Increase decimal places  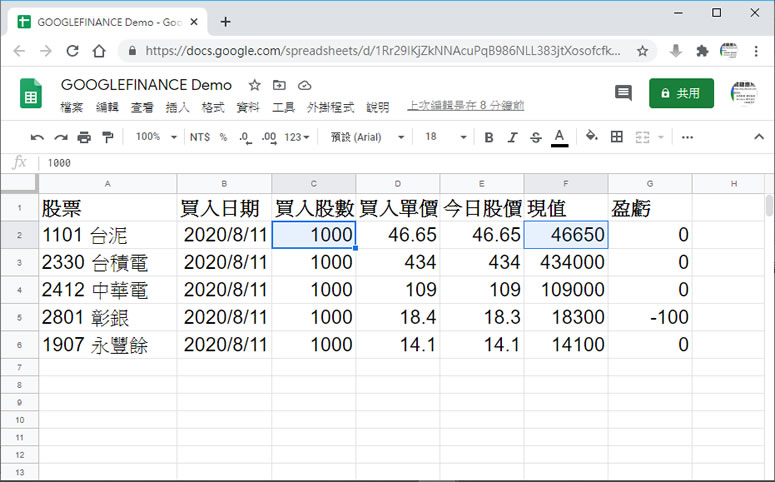point(269,137)
